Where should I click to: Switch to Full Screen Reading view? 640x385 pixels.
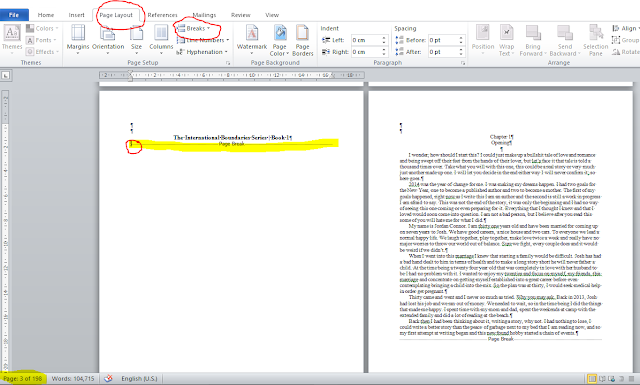tap(602, 379)
